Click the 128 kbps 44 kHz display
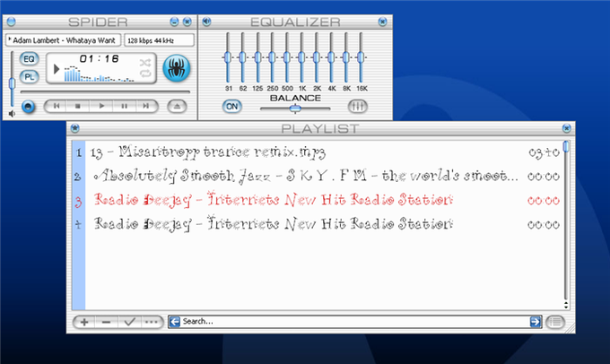Viewport: 610px width, 364px height. pos(159,40)
